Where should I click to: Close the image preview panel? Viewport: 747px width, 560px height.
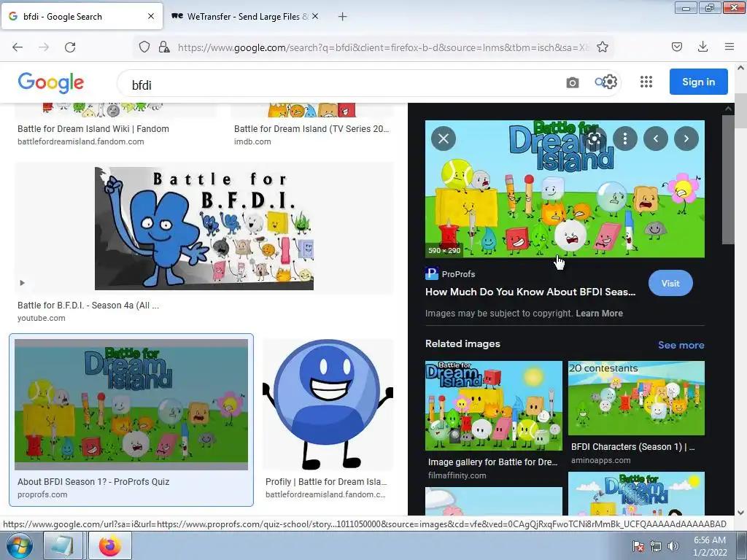point(443,139)
